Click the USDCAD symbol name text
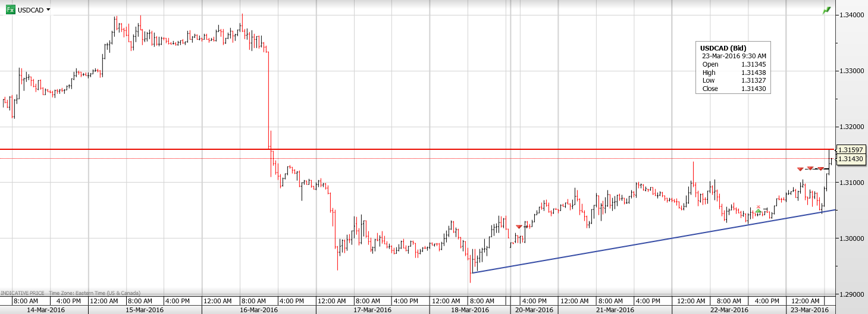Viewport: 868px width, 314px height. 31,10
